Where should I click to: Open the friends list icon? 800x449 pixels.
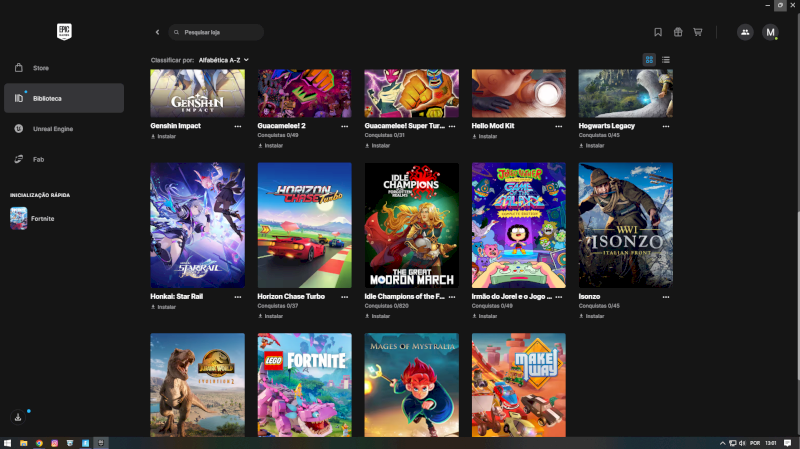click(x=745, y=32)
